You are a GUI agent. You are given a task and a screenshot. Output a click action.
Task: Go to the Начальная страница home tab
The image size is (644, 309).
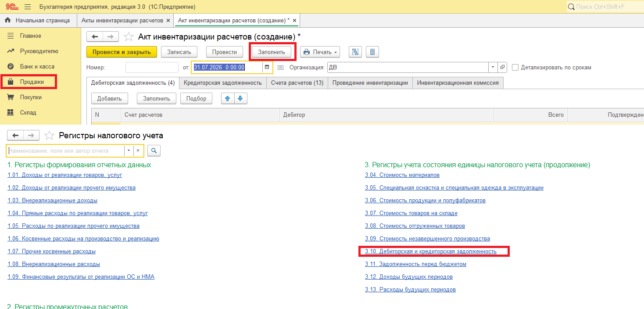click(x=37, y=21)
